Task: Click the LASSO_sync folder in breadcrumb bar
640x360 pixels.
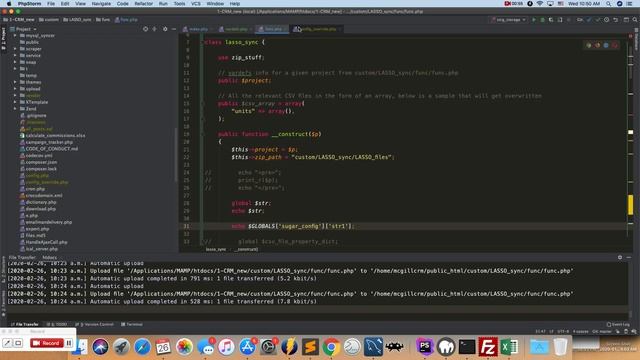Action: pyautogui.click(x=77, y=20)
